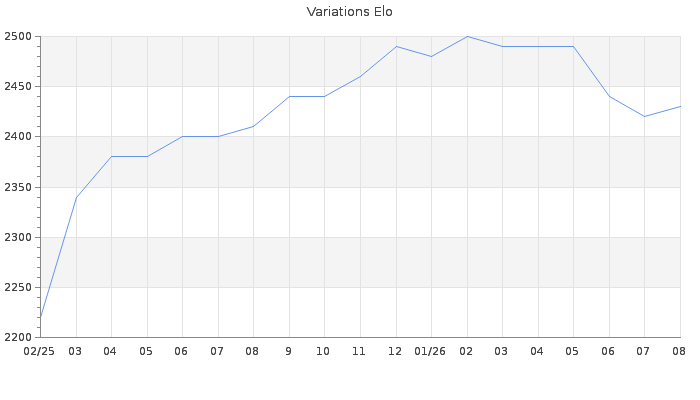Click the line peak at 02 reaching 2500
This screenshot has height=400, width=700.
coord(467,37)
